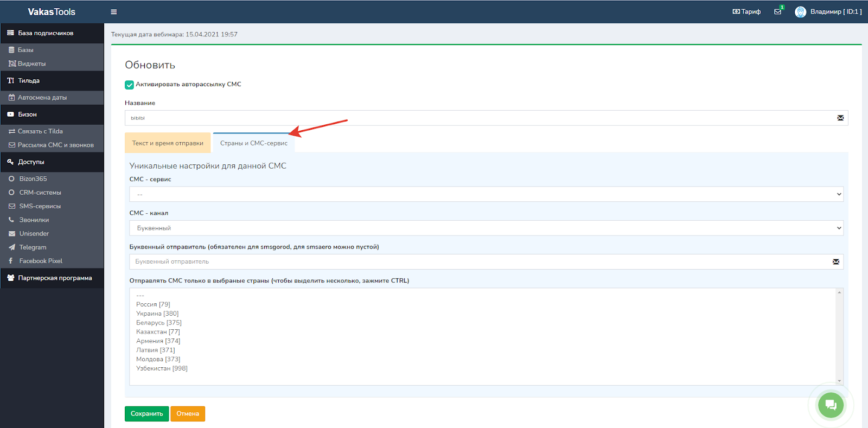The width and height of the screenshot is (868, 428).
Task: Open the mail notifications icon
Action: (778, 11)
